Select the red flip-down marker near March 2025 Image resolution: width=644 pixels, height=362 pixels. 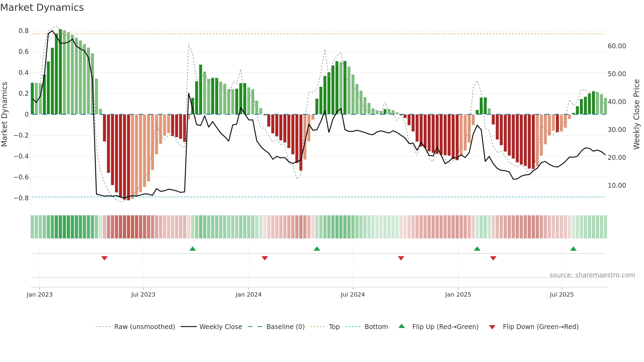(493, 258)
